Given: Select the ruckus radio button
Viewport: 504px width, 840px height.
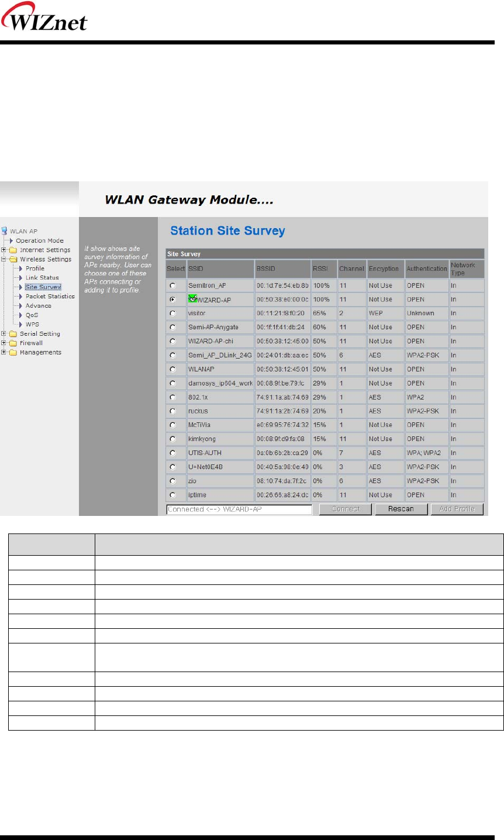Looking at the screenshot, I should (x=172, y=411).
